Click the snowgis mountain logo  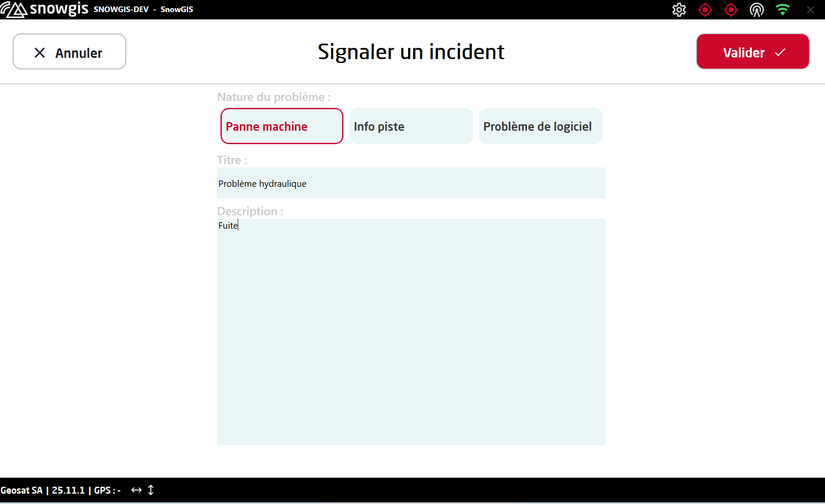pyautogui.click(x=14, y=9)
